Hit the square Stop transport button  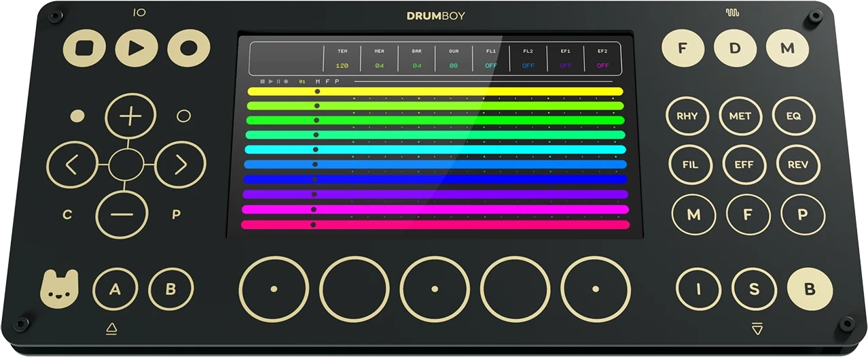(x=84, y=48)
